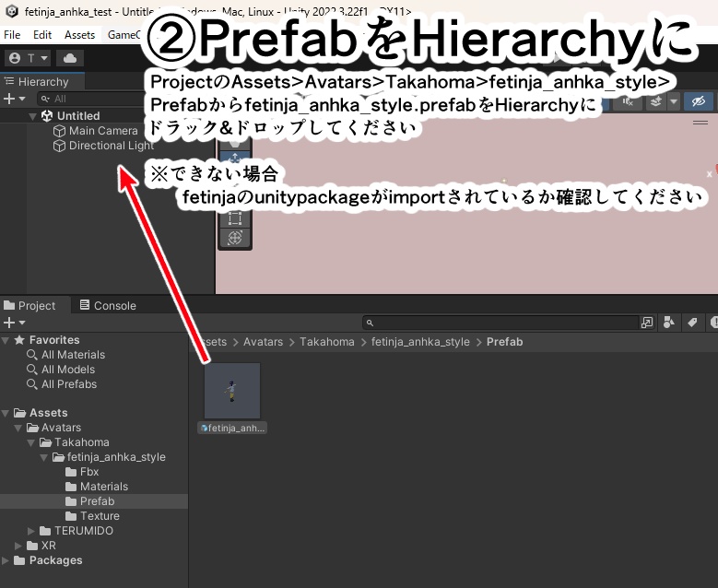The image size is (718, 588).
Task: Go to Avatars in breadcrumb path
Action: [x=263, y=342]
